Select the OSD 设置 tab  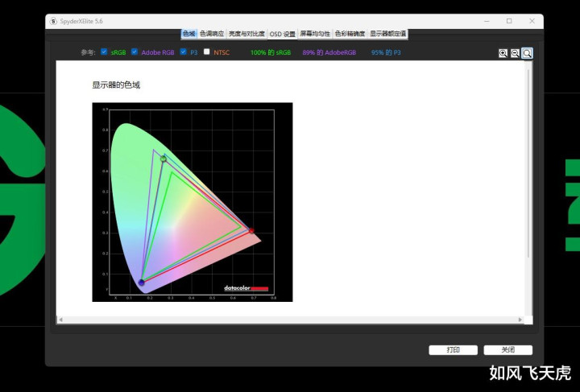[x=282, y=34]
